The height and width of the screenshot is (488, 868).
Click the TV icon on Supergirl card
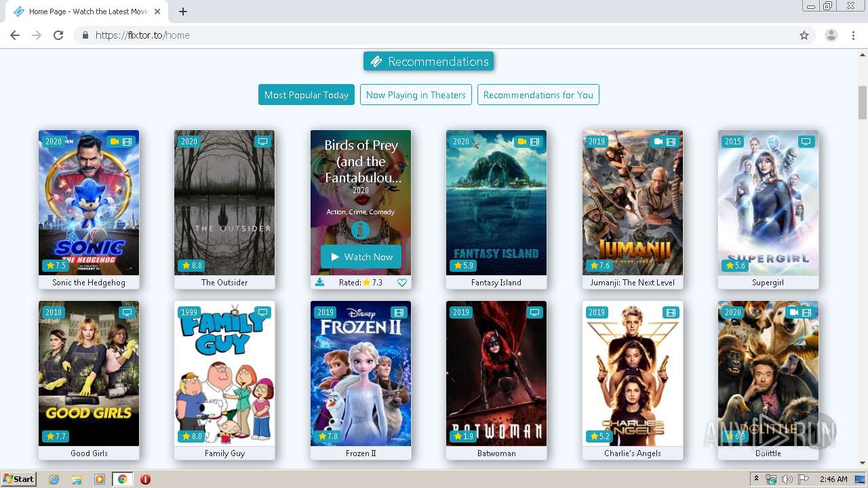pyautogui.click(x=806, y=142)
